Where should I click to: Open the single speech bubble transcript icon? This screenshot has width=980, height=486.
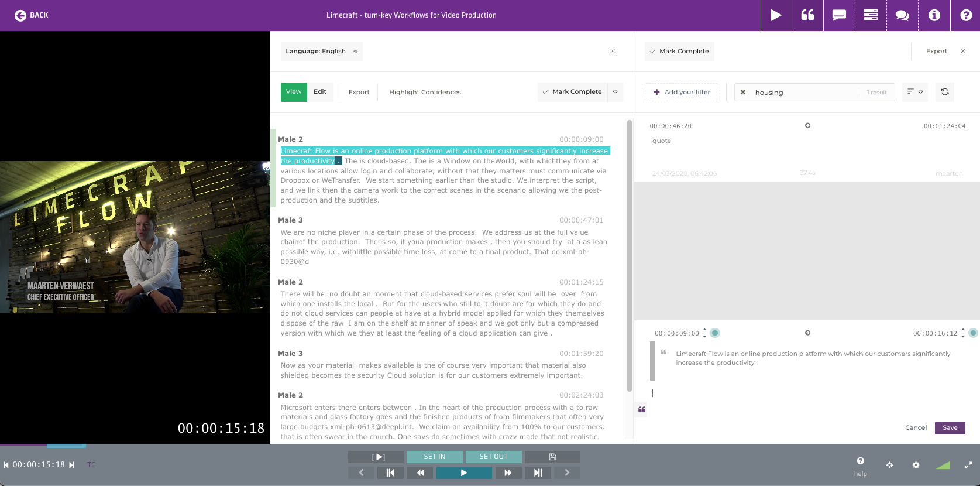(840, 15)
